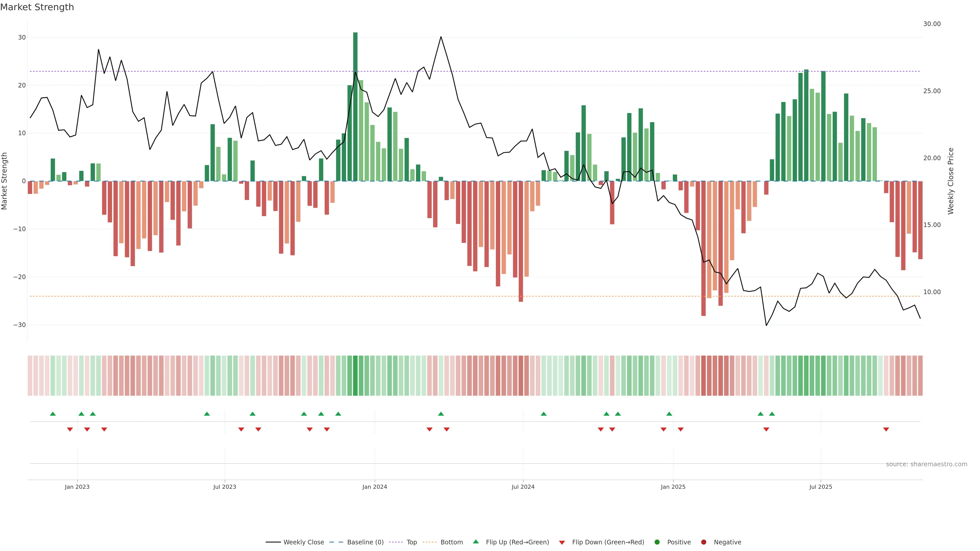Click the source: sharemaestro.com text
The image size is (980, 551).
tap(926, 464)
